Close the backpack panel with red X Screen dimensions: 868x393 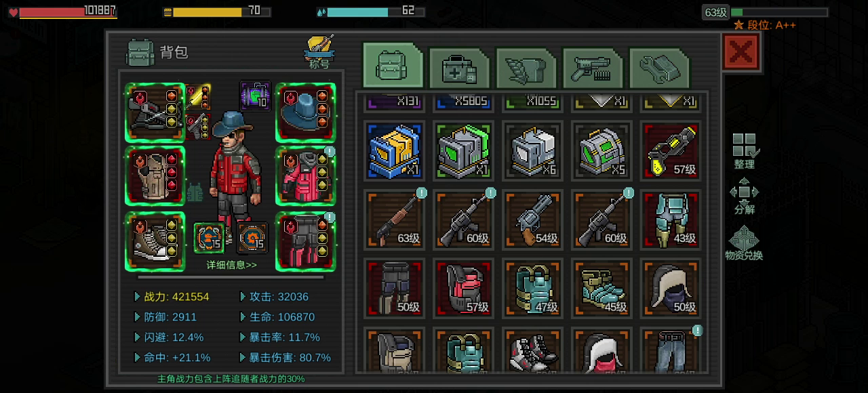pyautogui.click(x=741, y=51)
